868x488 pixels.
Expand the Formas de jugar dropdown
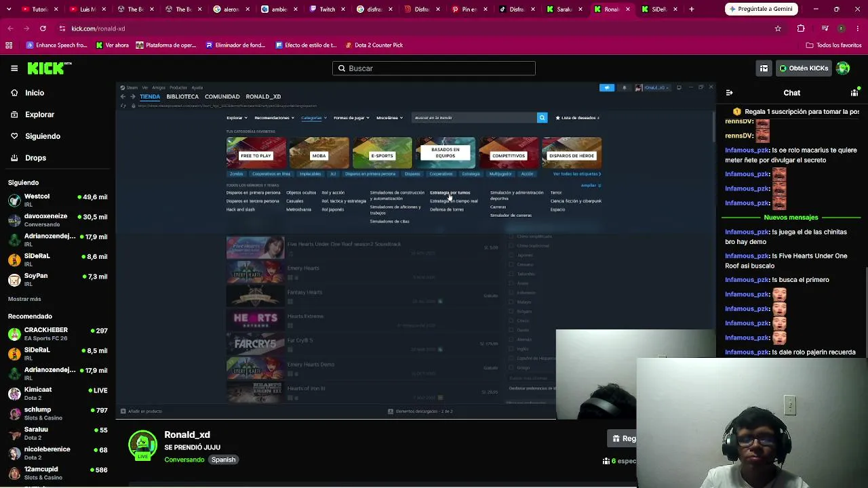pos(351,118)
